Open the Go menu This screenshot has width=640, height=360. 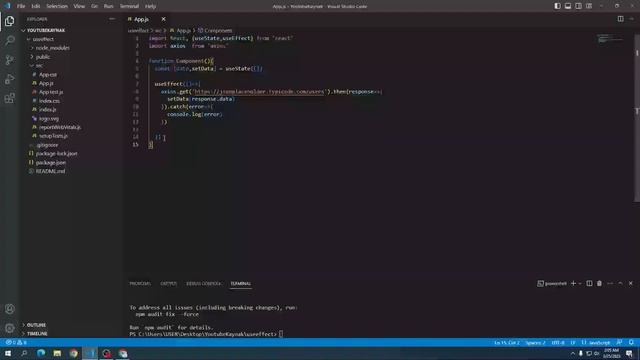pos(94,6)
